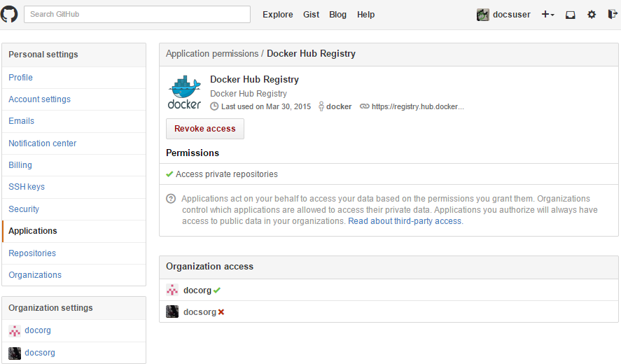This screenshot has width=621, height=364.
Task: Open the Read about third-party access link
Action: tap(405, 221)
